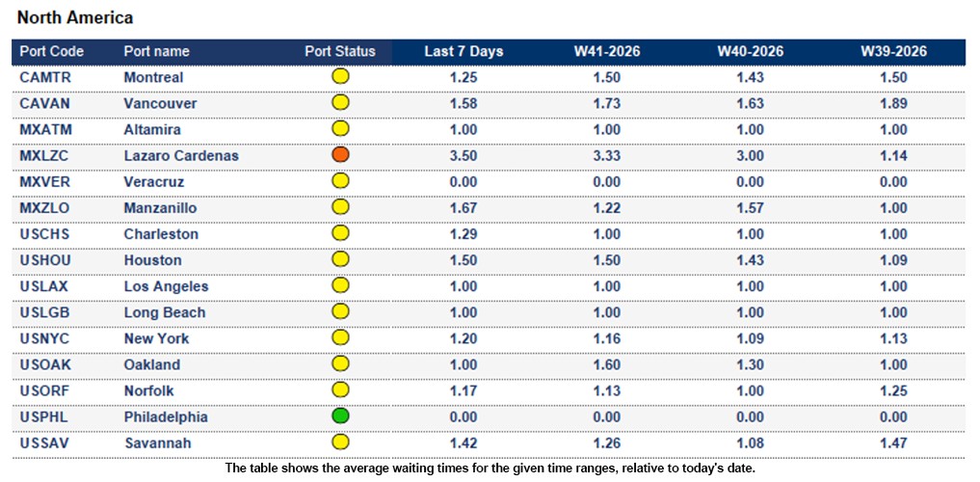Click the green status icon for Philadelphia
980x482 pixels.
point(340,416)
